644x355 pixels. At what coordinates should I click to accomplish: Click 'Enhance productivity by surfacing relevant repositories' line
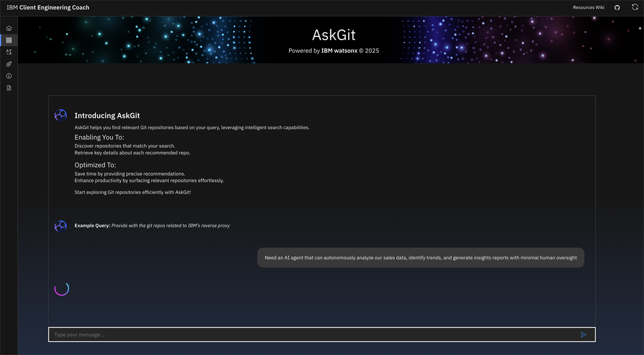[149, 181]
